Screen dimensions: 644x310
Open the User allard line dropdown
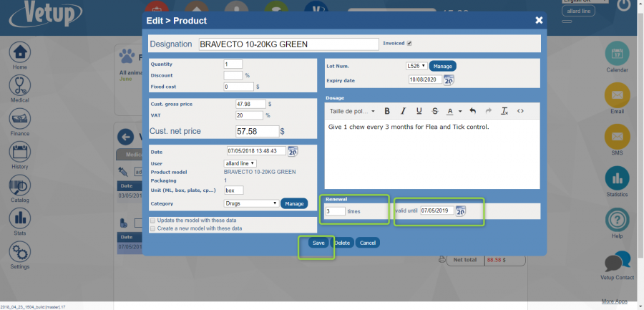point(240,163)
